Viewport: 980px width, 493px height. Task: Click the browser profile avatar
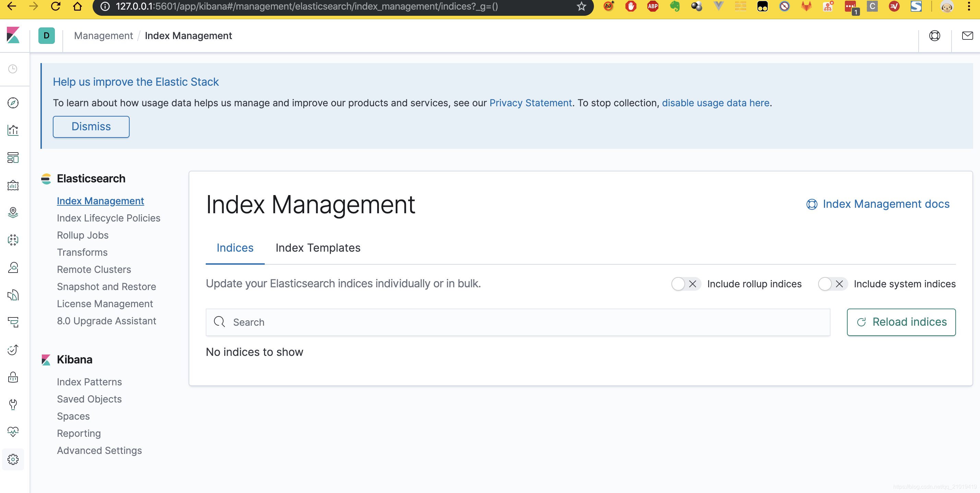pyautogui.click(x=946, y=6)
